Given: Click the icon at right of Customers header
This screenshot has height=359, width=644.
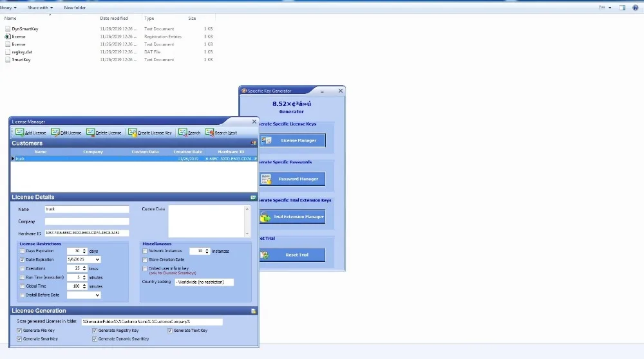Looking at the screenshot, I should click(x=253, y=143).
